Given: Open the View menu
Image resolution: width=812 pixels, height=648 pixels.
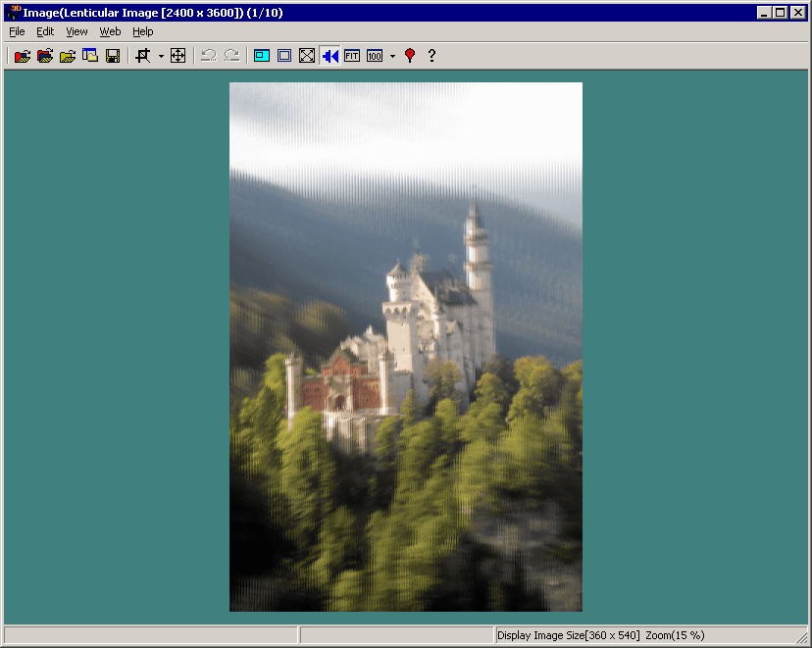Looking at the screenshot, I should pos(76,31).
